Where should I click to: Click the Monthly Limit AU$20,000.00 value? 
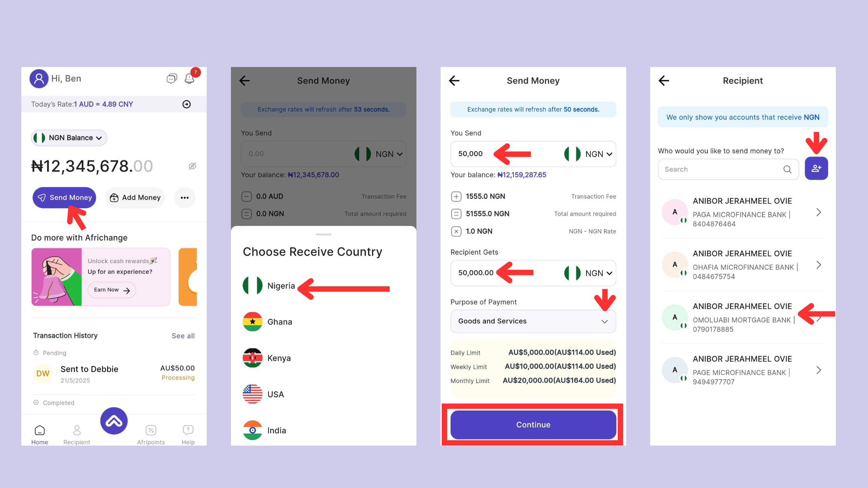559,380
